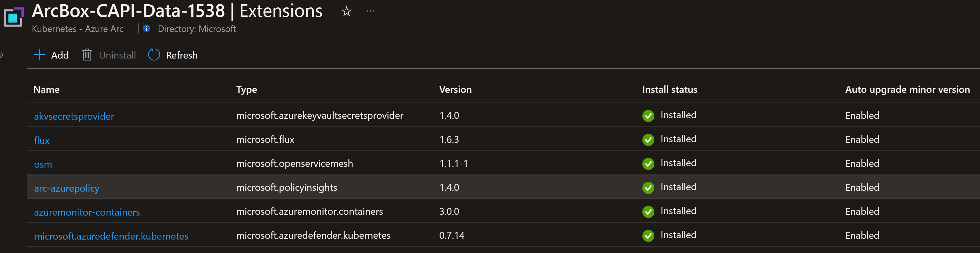The height and width of the screenshot is (253, 980).
Task: Sort the table by Version column
Action: pos(455,89)
